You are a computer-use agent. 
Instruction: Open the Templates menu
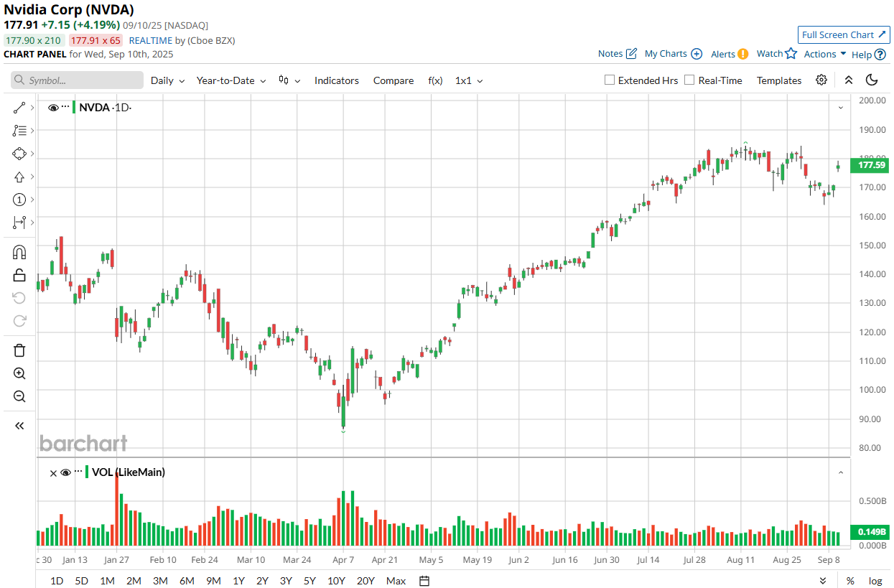779,80
